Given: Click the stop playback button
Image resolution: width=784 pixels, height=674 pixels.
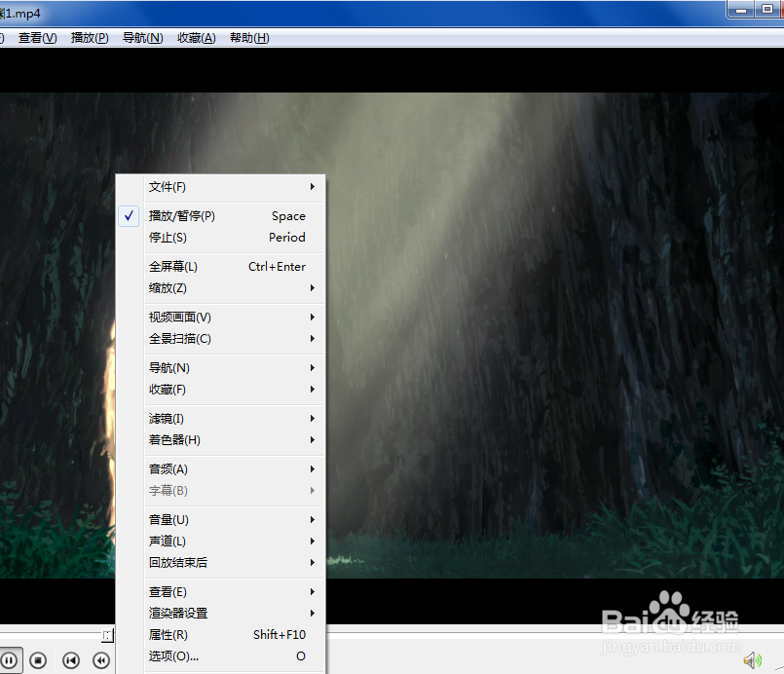Looking at the screenshot, I should [38, 660].
